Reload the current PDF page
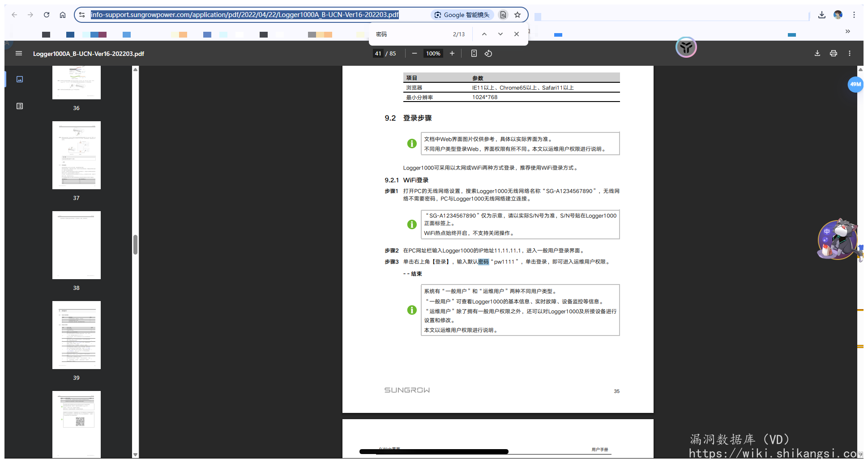Screen dimensions: 868x463 click(x=47, y=15)
